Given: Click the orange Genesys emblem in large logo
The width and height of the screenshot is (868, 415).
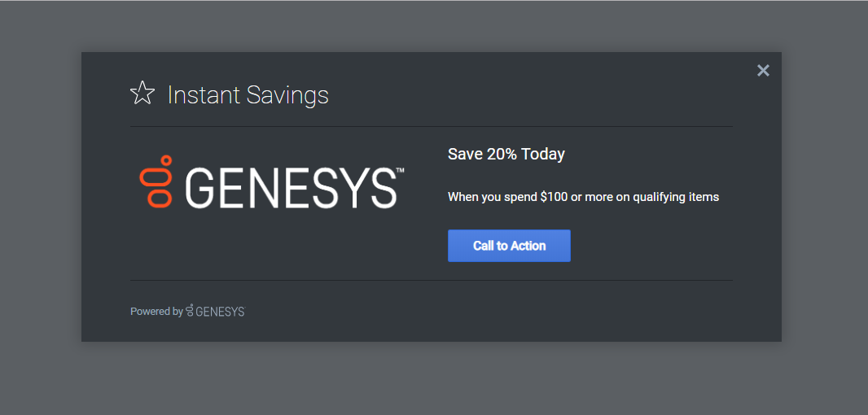Looking at the screenshot, I should tap(157, 181).
